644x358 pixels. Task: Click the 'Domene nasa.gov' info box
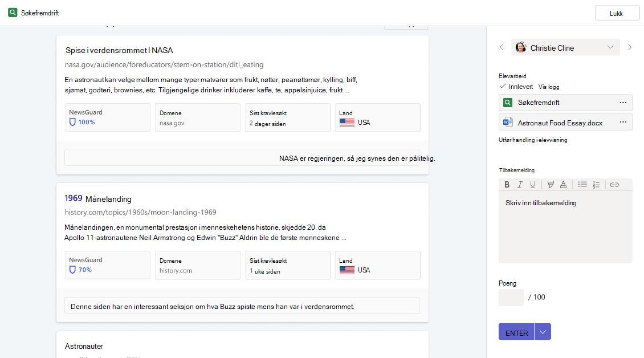point(198,117)
